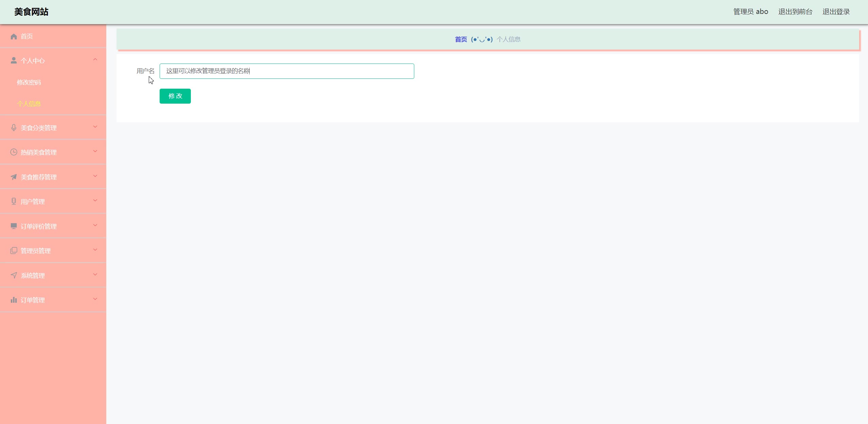
Task: Click the paper plane icon for 美食推荐管理
Action: point(14,177)
